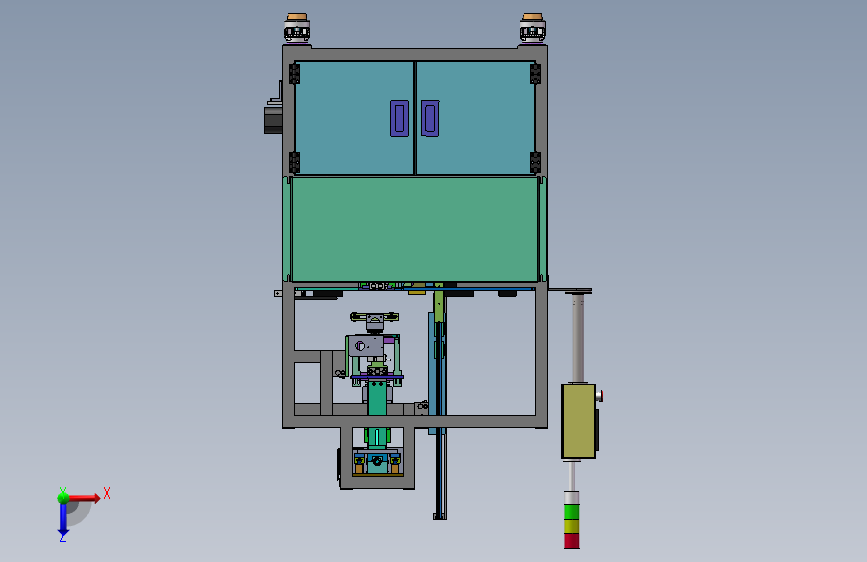Select the lower-right black door hinge
The height and width of the screenshot is (562, 867).
coord(535,163)
